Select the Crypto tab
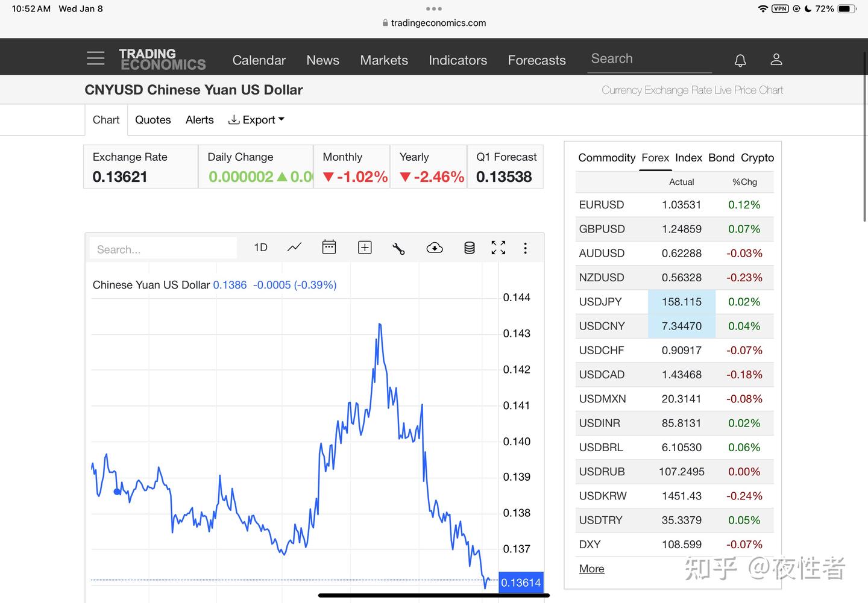 coord(757,158)
